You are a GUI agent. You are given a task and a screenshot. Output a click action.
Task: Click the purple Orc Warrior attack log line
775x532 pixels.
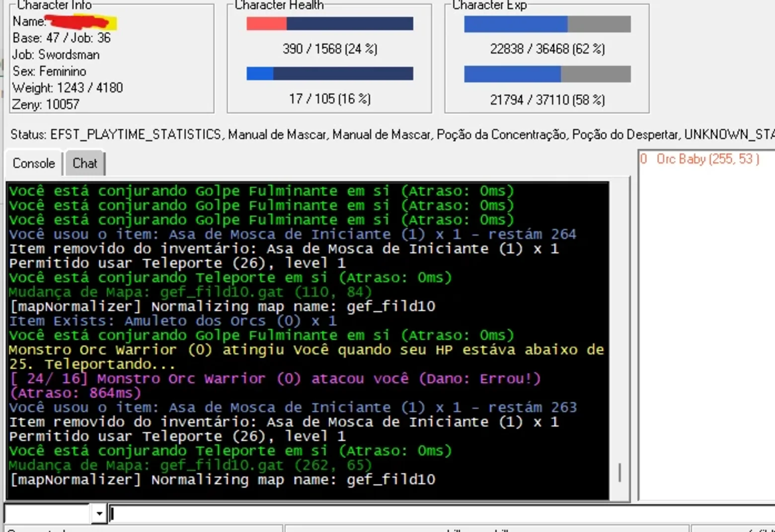(x=275, y=385)
